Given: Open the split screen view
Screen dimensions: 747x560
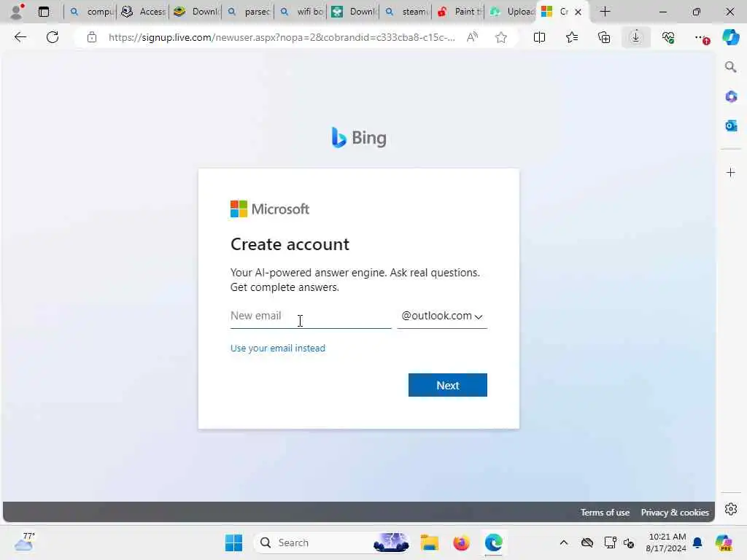Looking at the screenshot, I should click(539, 37).
